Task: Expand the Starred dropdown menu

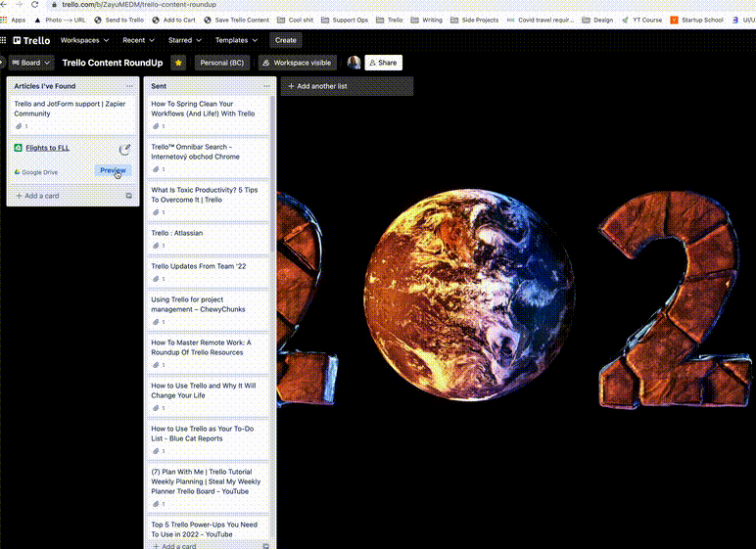Action: point(185,40)
